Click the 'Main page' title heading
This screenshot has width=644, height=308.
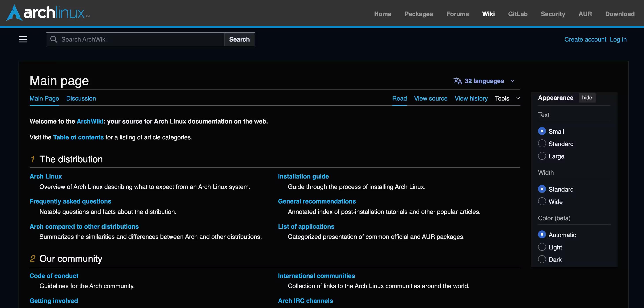(x=59, y=81)
